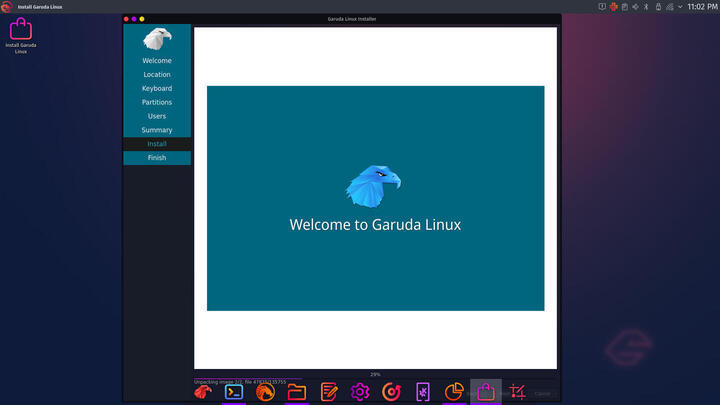Open the orange circular target dock icon
Image resolution: width=720 pixels, height=405 pixels.
pos(391,392)
